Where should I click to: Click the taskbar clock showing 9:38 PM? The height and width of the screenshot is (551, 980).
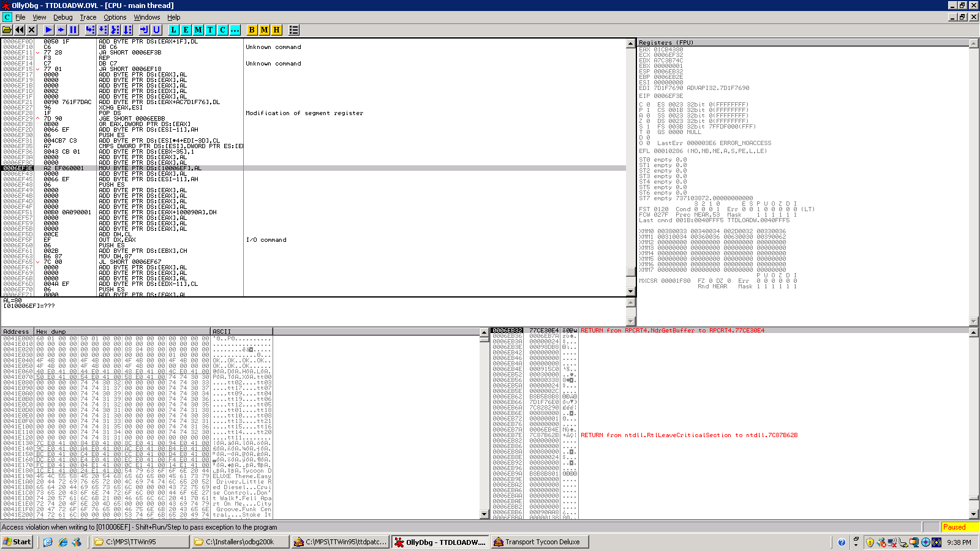pos(959,542)
